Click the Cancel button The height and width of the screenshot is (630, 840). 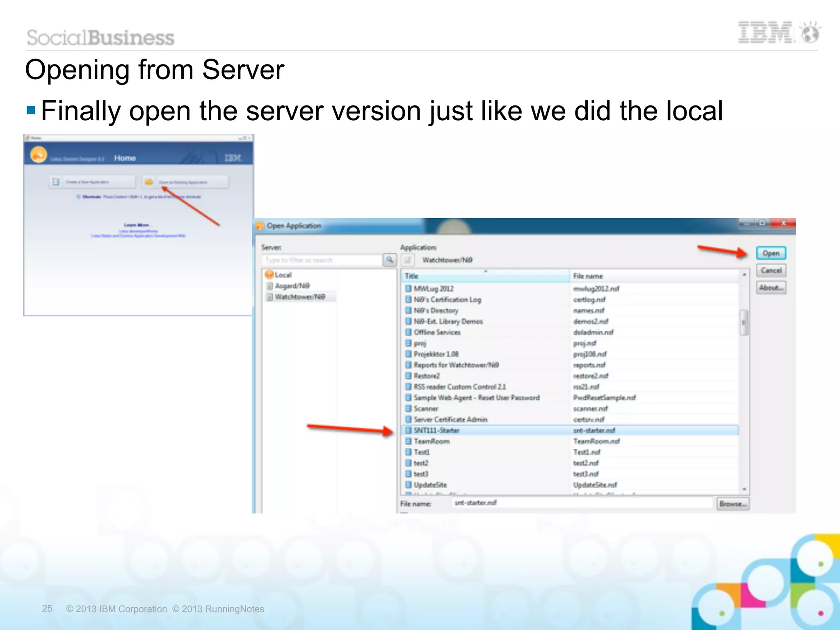tap(771, 270)
